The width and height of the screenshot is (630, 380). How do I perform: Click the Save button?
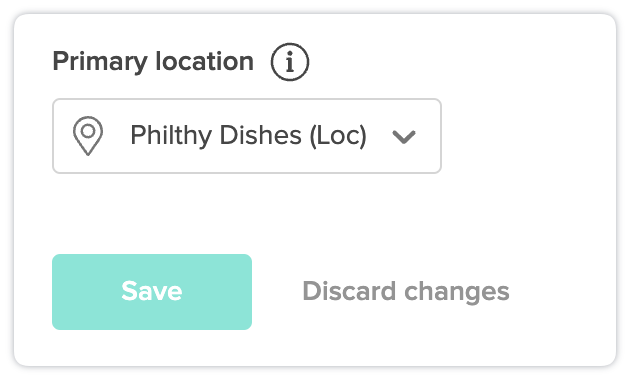(152, 292)
